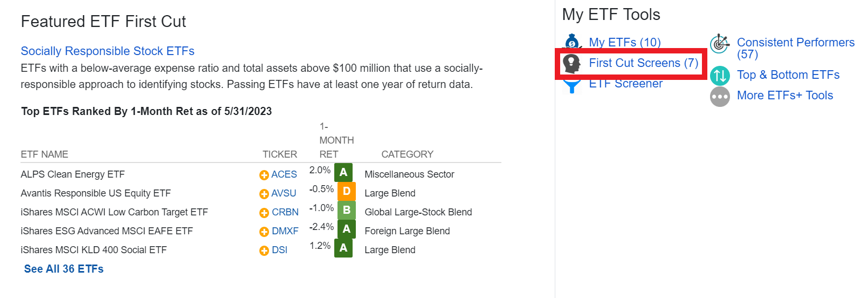Viewport: 868px width, 298px height.
Task: Click the money bag My ETFs icon
Action: [571, 42]
